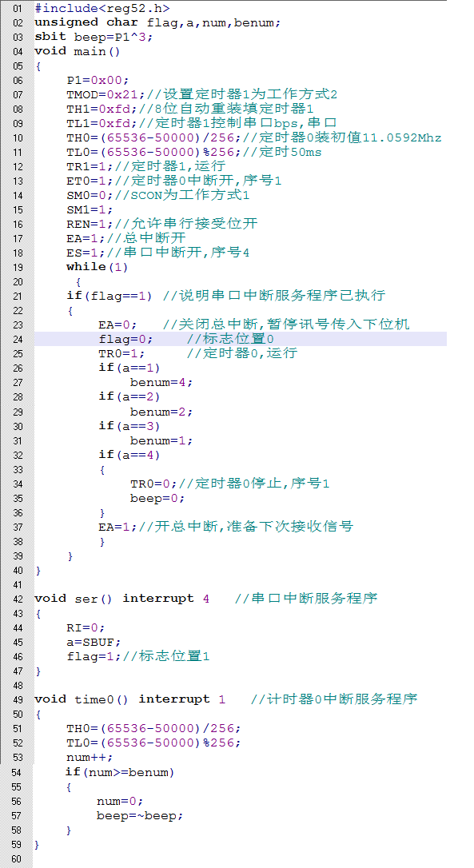Click 'void ser() interrupt 4' declaration
Viewport: 474px width, 868px height.
pyautogui.click(x=121, y=599)
